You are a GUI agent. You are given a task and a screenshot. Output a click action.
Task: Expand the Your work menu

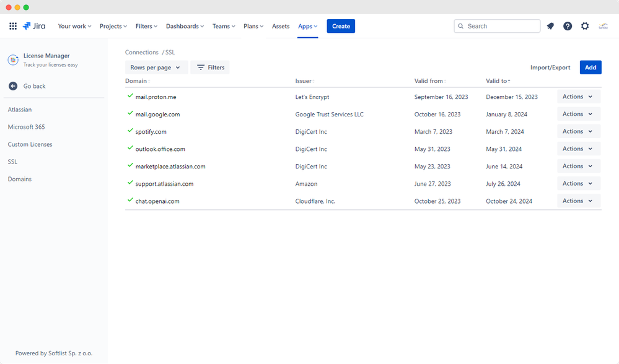(74, 26)
